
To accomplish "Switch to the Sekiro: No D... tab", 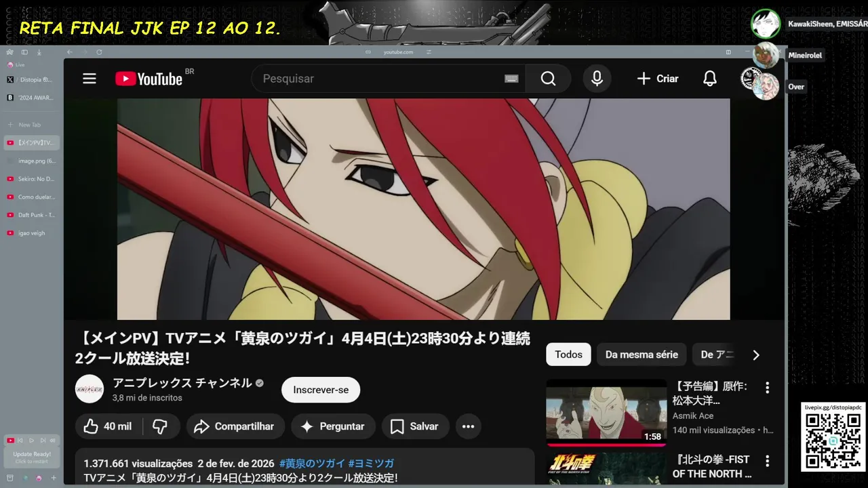I will (31, 179).
